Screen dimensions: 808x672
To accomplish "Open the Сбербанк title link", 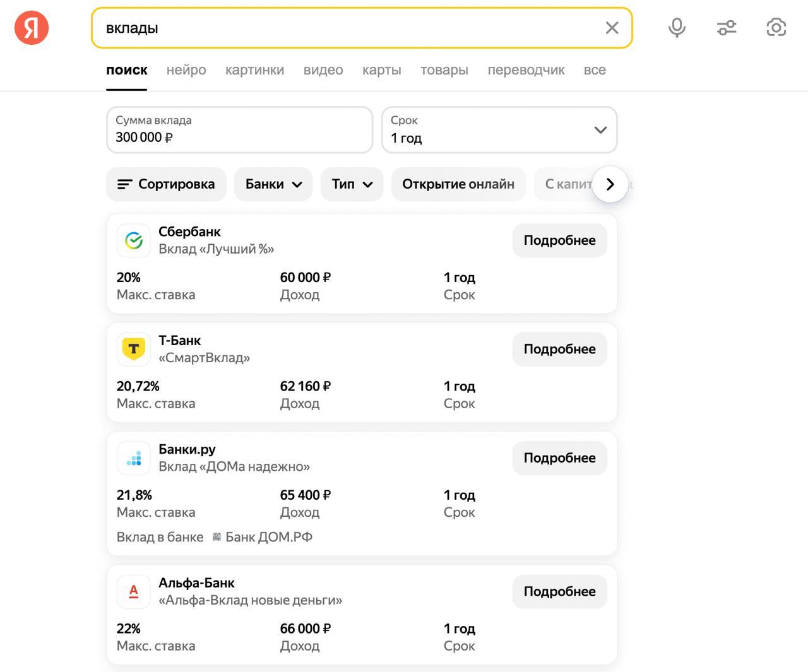I will (189, 232).
